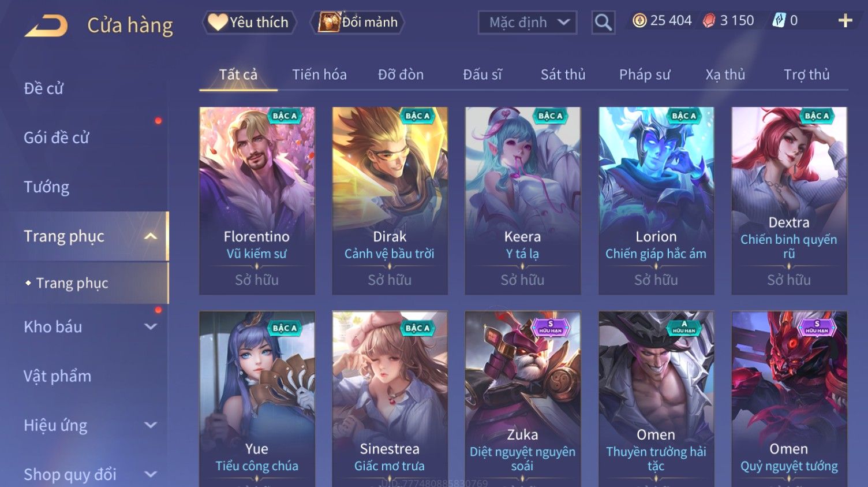The width and height of the screenshot is (868, 487).
Task: Tap the gold coin balance icon
Action: tap(639, 21)
